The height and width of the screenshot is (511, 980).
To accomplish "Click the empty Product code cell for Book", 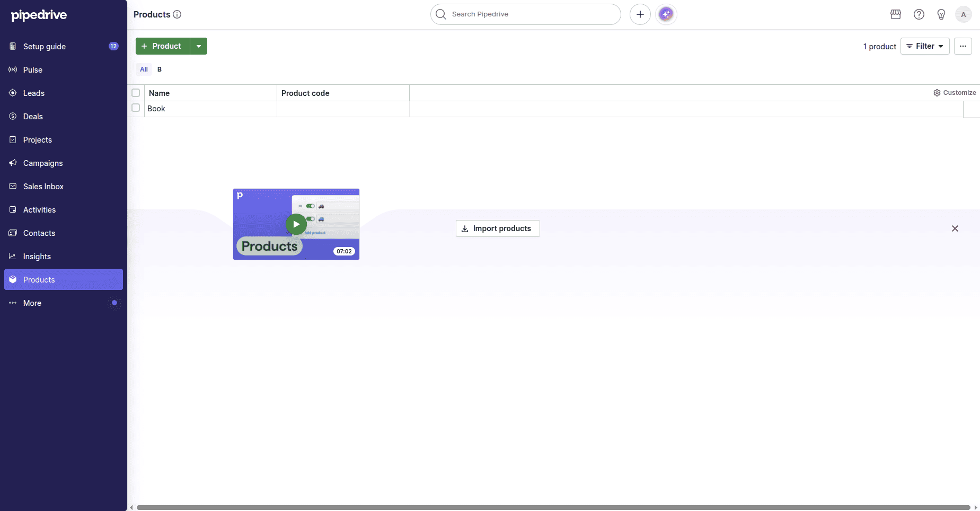I will (x=343, y=109).
